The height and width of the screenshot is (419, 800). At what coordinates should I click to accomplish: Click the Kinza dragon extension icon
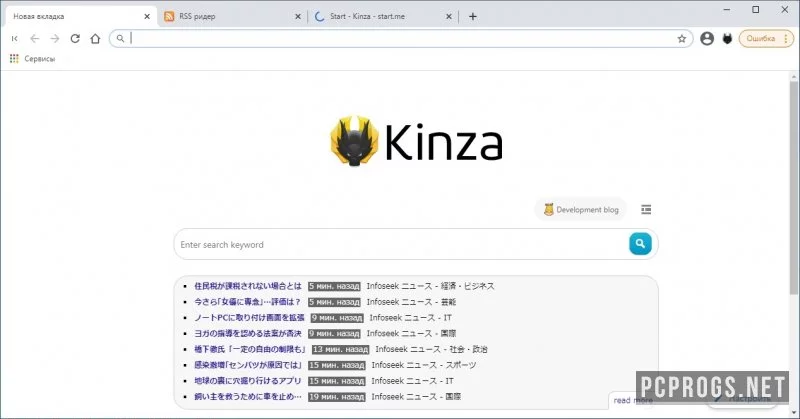point(728,38)
